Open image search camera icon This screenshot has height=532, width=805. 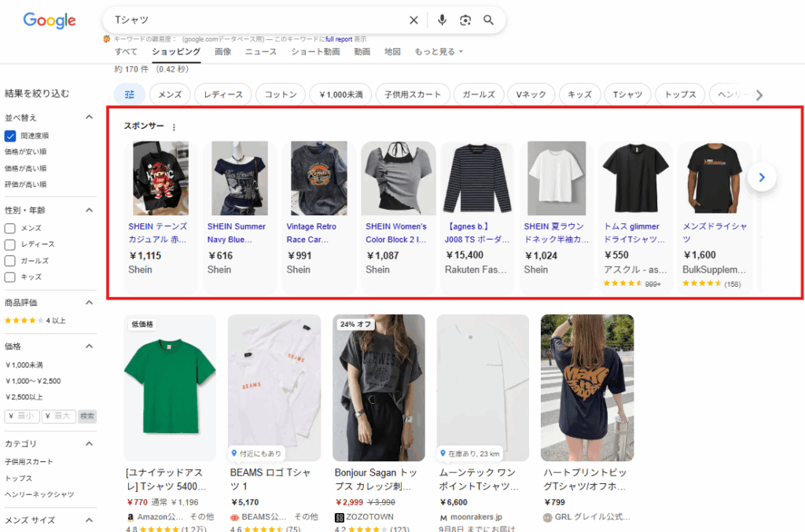[x=465, y=20]
